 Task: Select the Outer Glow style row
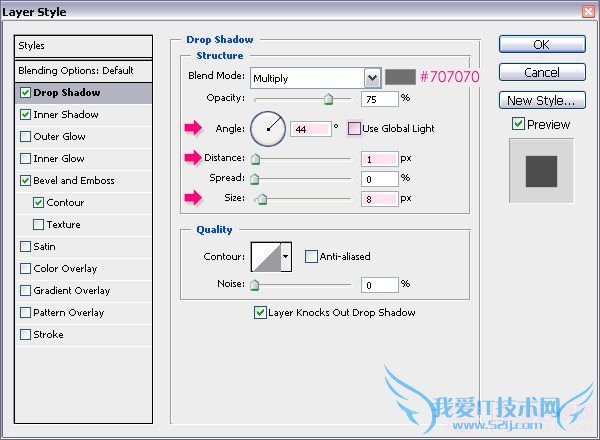tap(83, 137)
